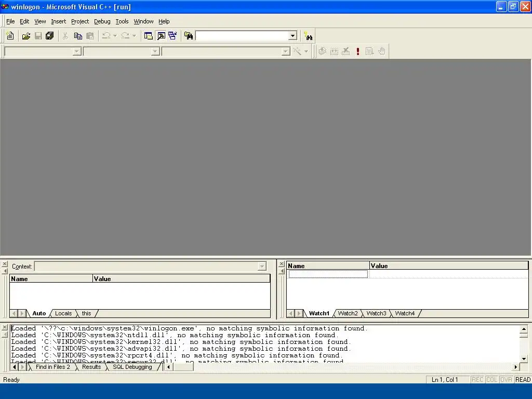This screenshot has height=399, width=532.
Task: Click the Cut scissors icon
Action: click(65, 36)
